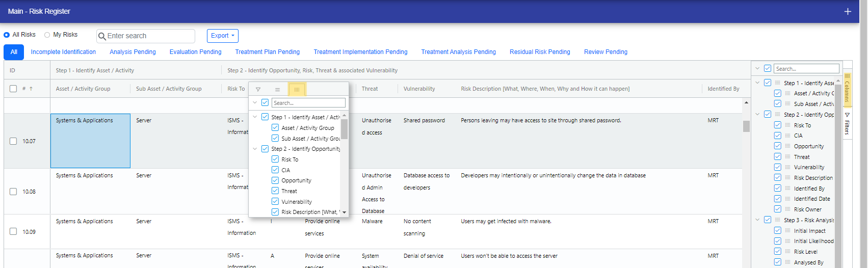Screen dimensions: 868x268
Task: Collapse Step 3 - Risk Analysis group in sidebar
Action: point(757,220)
